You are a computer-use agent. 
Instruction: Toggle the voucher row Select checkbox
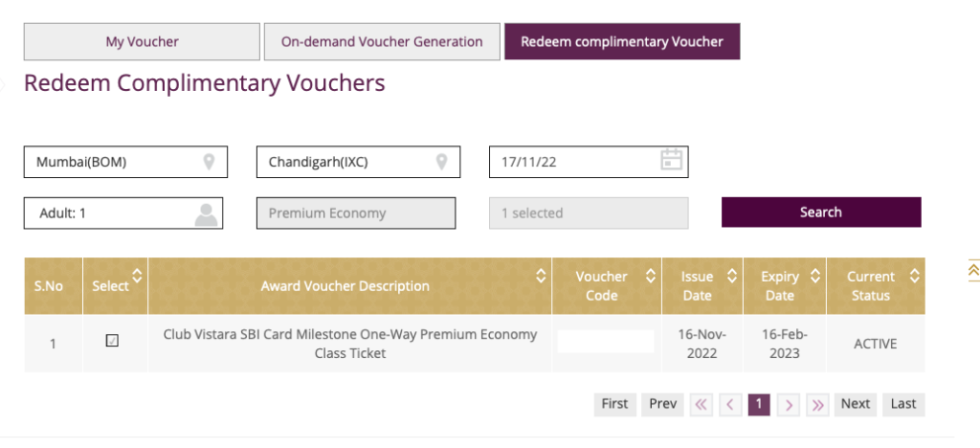click(x=112, y=341)
